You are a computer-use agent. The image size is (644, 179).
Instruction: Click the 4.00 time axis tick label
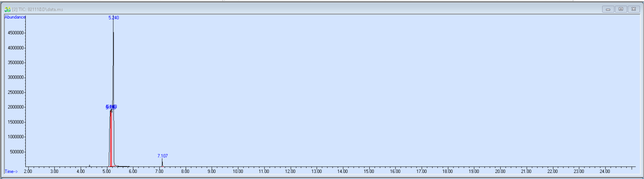point(80,171)
